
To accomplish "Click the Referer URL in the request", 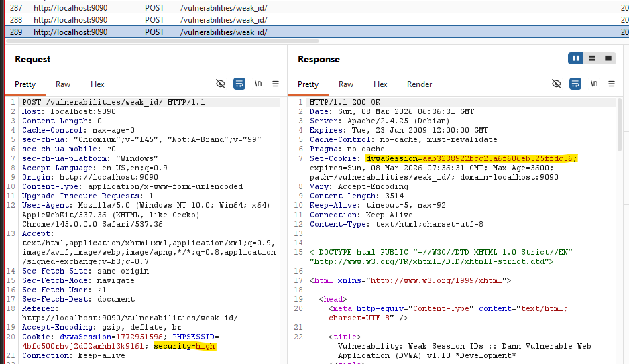I will click(x=130, y=318).
